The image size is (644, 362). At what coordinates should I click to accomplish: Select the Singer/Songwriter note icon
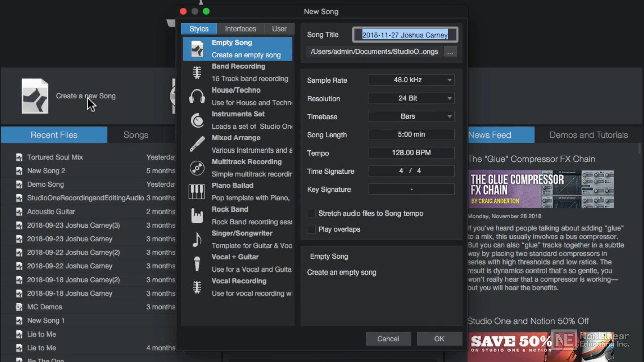click(x=197, y=239)
